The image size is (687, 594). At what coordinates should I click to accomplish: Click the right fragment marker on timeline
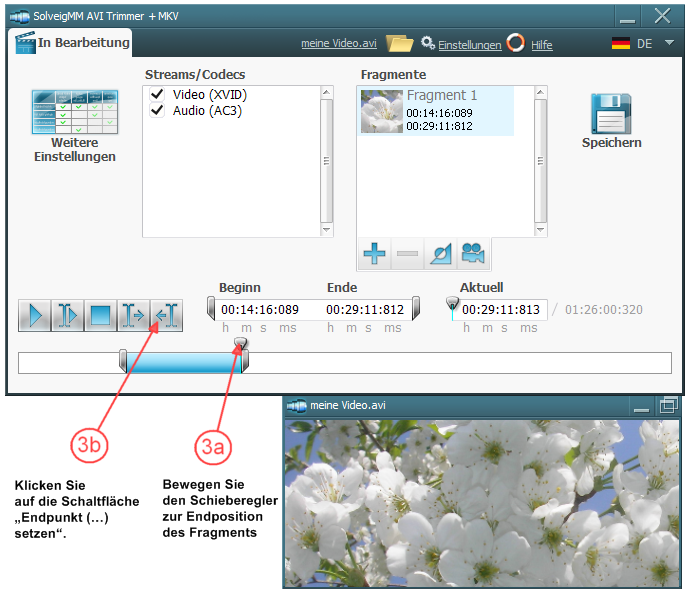tap(245, 361)
